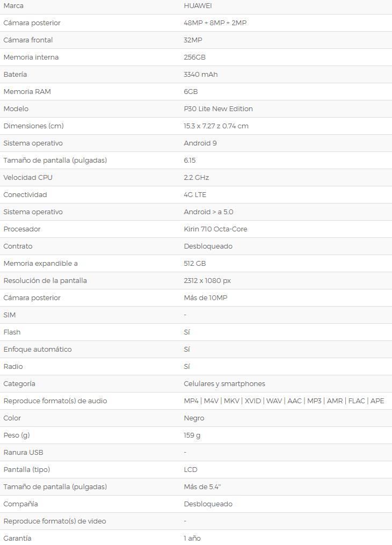The width and height of the screenshot is (392, 545).
Task: Click P30 Lite New Edition model text
Action: pyautogui.click(x=218, y=109)
